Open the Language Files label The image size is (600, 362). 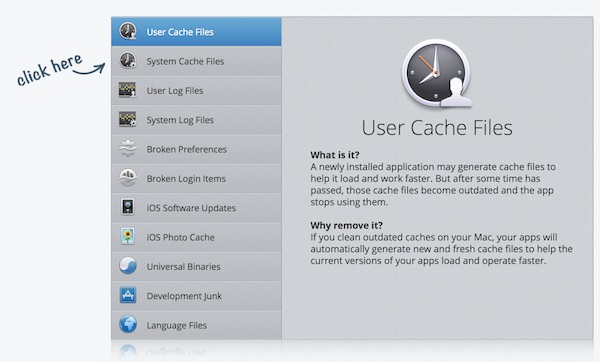point(176,326)
